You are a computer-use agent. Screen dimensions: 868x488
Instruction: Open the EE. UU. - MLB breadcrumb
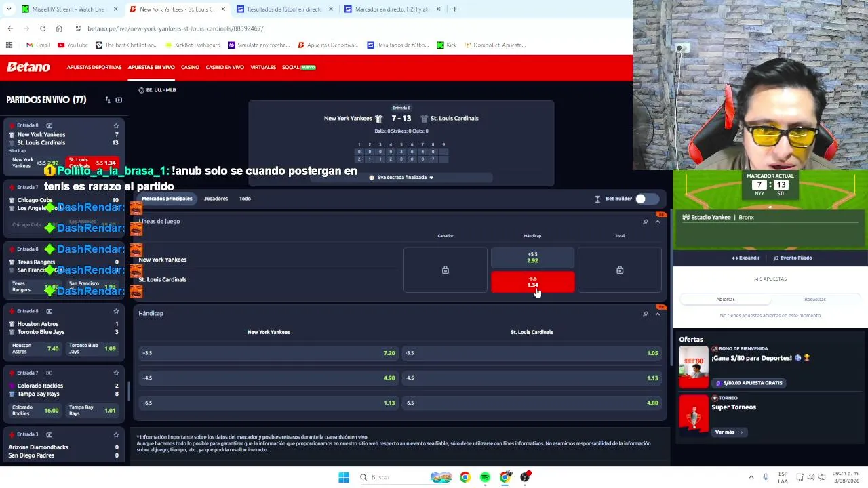tap(157, 90)
